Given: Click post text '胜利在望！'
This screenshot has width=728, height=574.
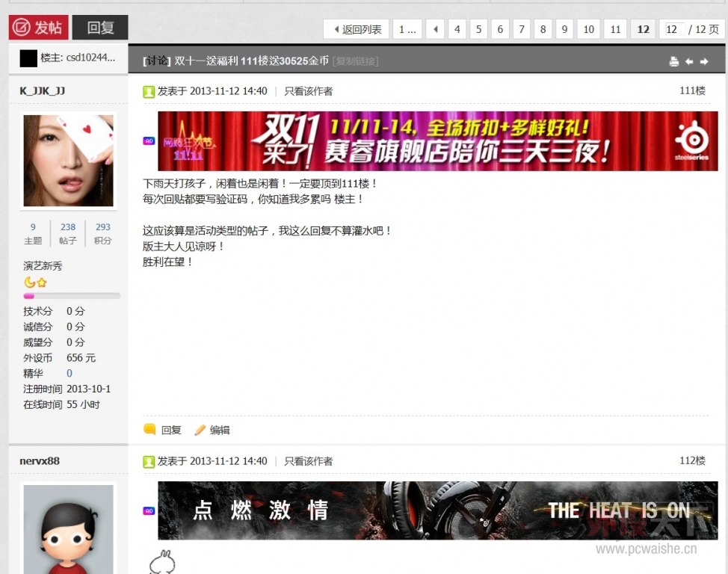Looking at the screenshot, I should pos(167,262).
